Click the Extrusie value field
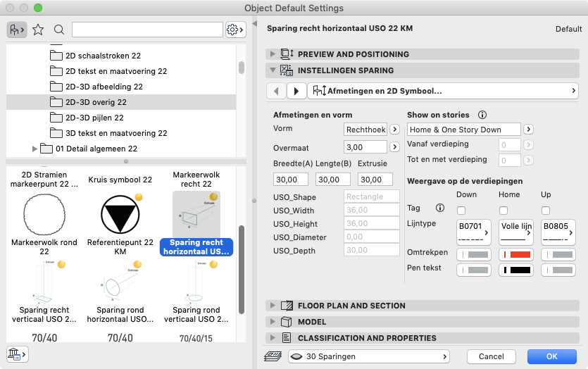Image resolution: width=588 pixels, height=369 pixels. 375,180
